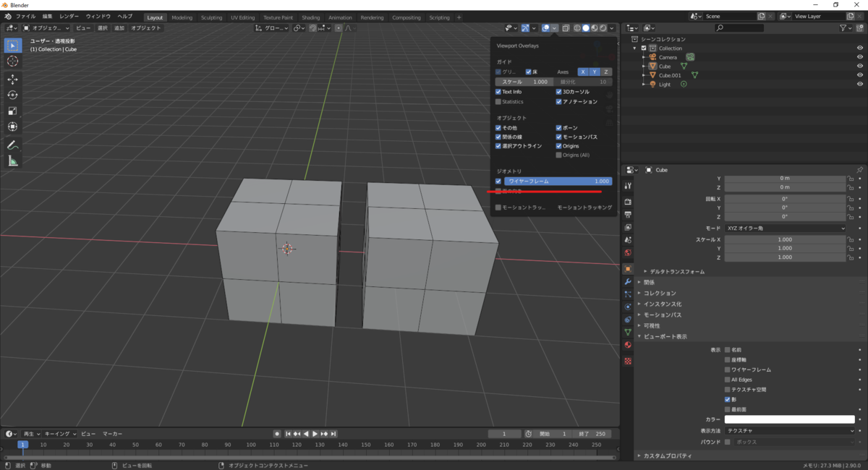Open the World properties tab
Viewport: 868px width, 470px height.
pyautogui.click(x=628, y=253)
